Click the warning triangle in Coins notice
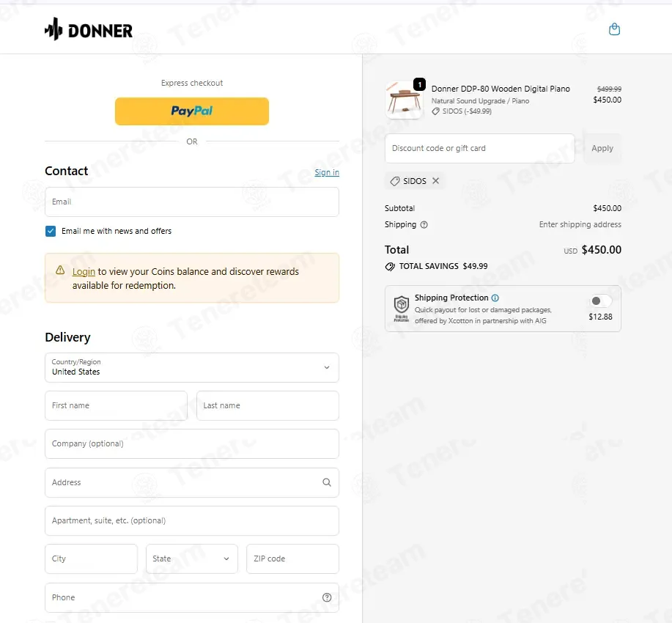 (60, 270)
